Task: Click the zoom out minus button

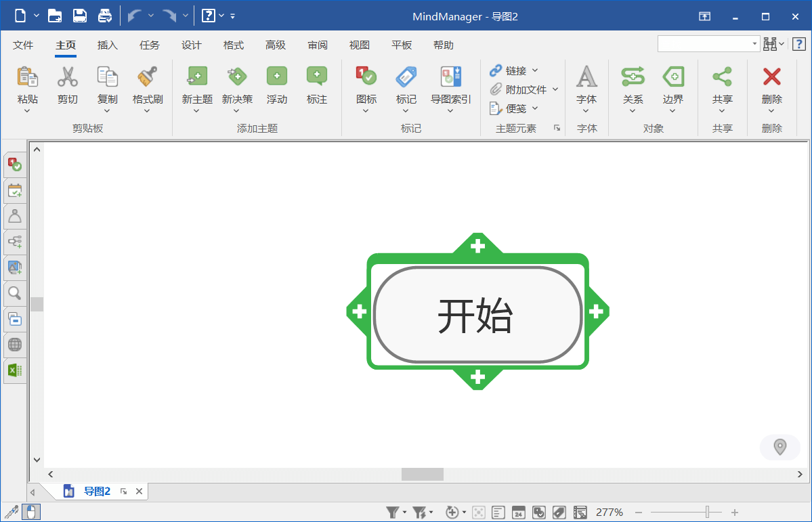Action: point(639,512)
